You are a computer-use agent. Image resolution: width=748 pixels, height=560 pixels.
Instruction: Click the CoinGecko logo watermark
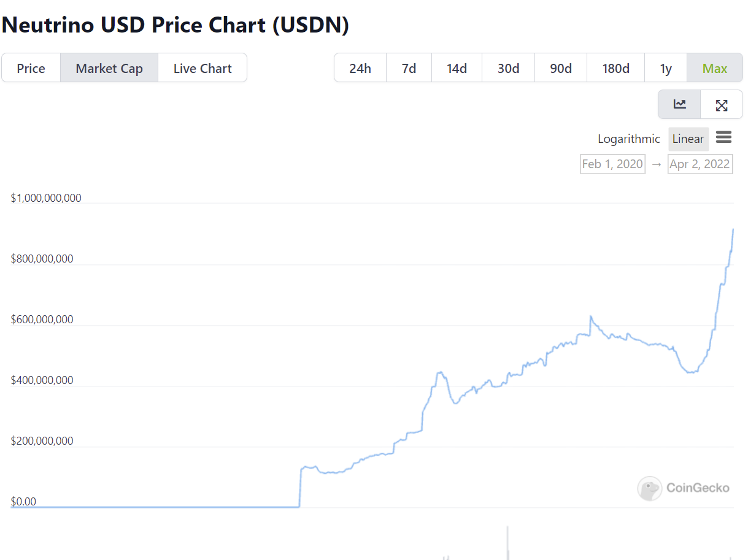[x=684, y=488]
